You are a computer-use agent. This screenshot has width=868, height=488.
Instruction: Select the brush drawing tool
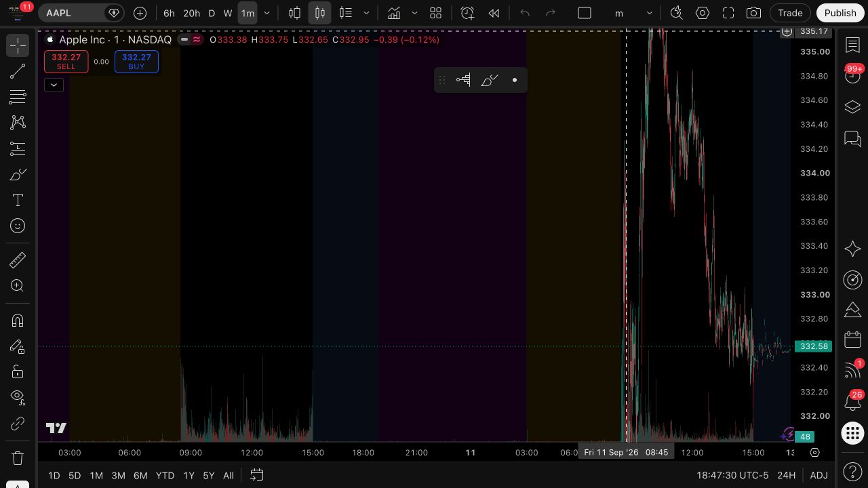pyautogui.click(x=18, y=175)
